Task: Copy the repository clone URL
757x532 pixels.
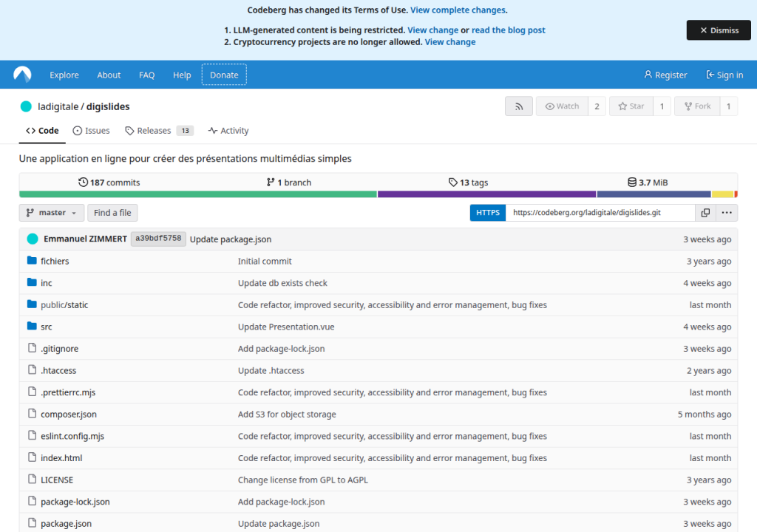Action: tap(705, 212)
